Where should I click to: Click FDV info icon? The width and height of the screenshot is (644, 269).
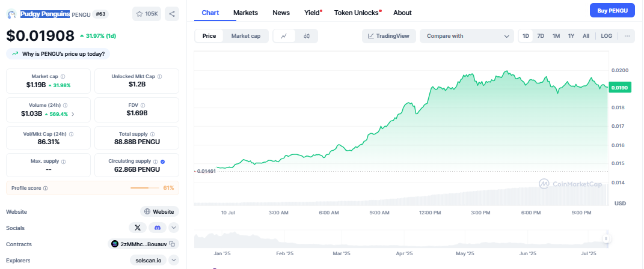click(x=143, y=106)
